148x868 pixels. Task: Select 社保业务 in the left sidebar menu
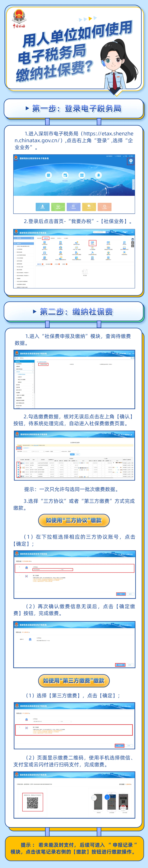tap(24, 372)
